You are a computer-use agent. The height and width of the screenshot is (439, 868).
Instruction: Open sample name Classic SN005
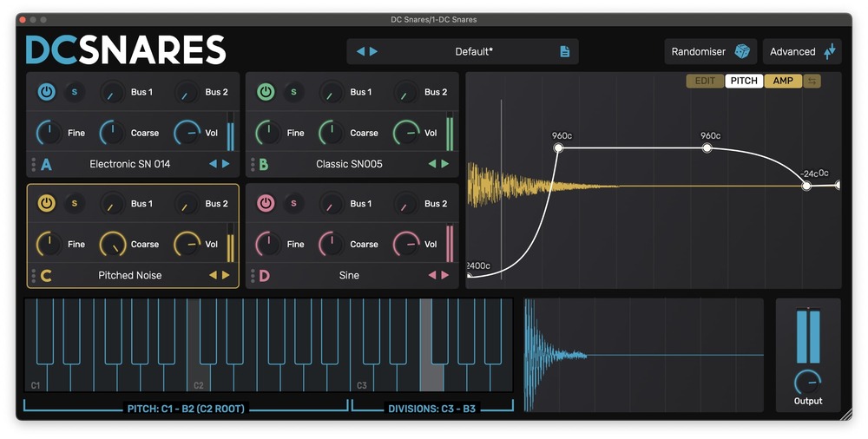(x=349, y=164)
